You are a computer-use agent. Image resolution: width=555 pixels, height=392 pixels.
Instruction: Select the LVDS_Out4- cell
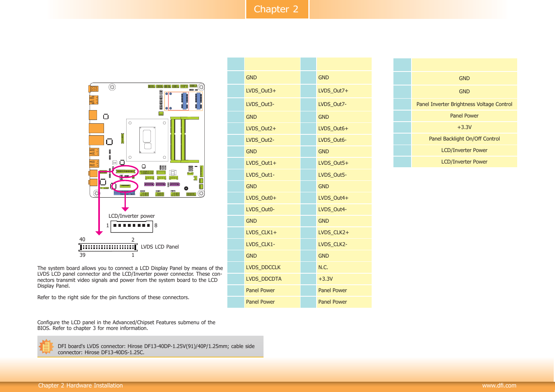click(344, 210)
